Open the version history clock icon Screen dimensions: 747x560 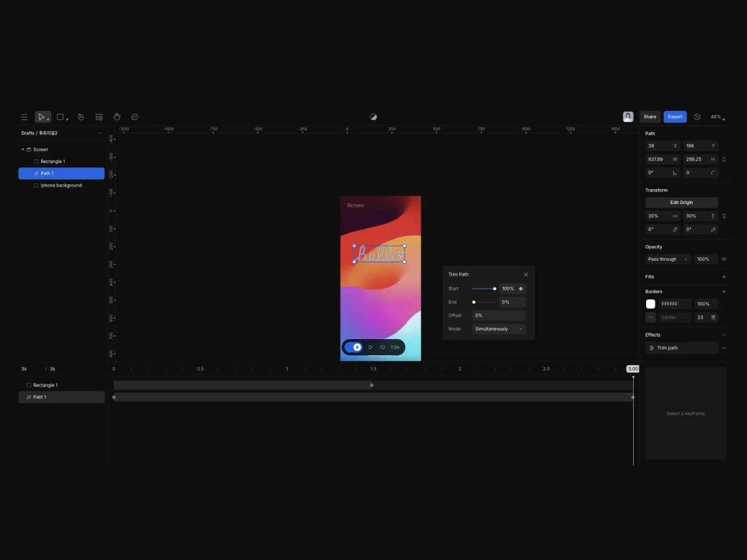(697, 117)
